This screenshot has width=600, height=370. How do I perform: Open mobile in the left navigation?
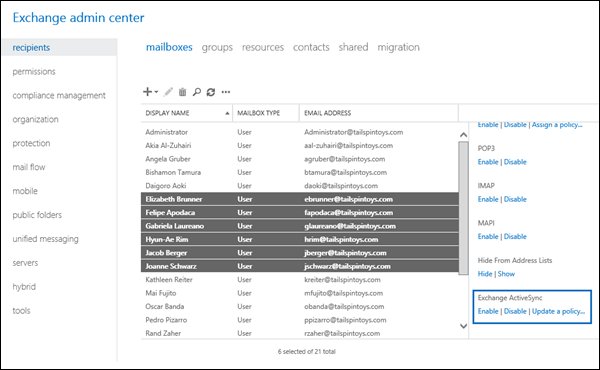click(25, 191)
